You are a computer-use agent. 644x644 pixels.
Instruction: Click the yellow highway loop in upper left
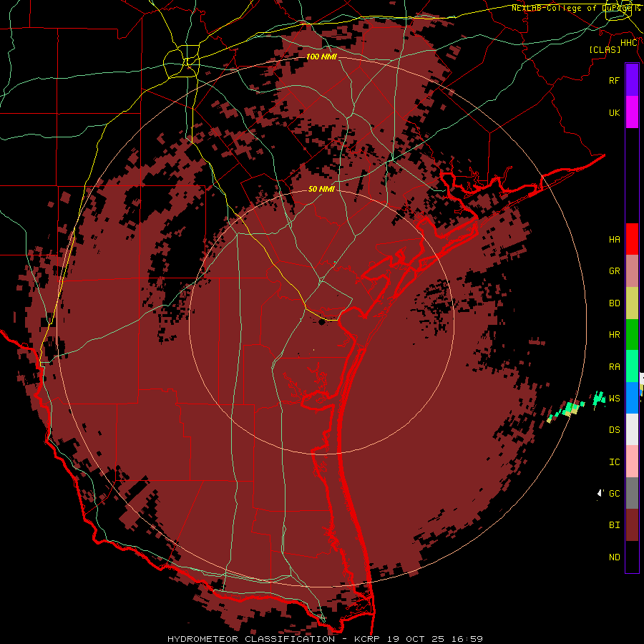click(x=181, y=62)
